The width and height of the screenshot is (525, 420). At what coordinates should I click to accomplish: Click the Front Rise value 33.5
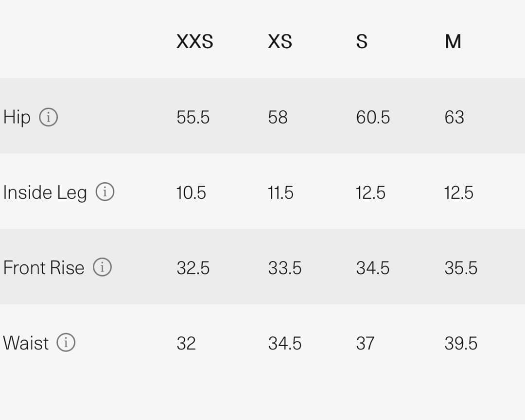[x=285, y=268]
